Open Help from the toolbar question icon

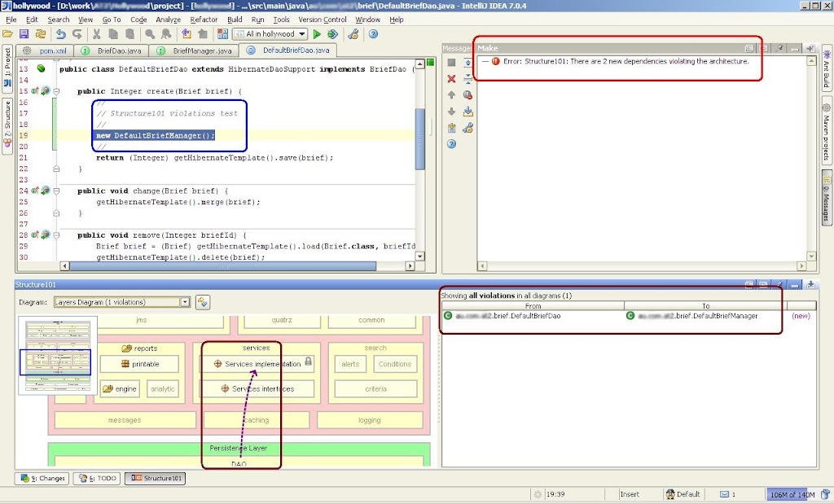(x=373, y=34)
